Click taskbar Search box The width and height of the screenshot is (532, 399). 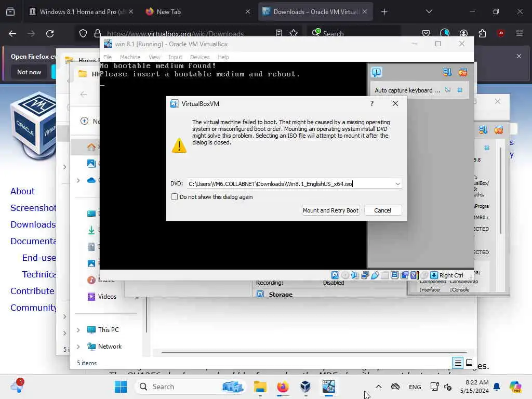[x=190, y=387]
